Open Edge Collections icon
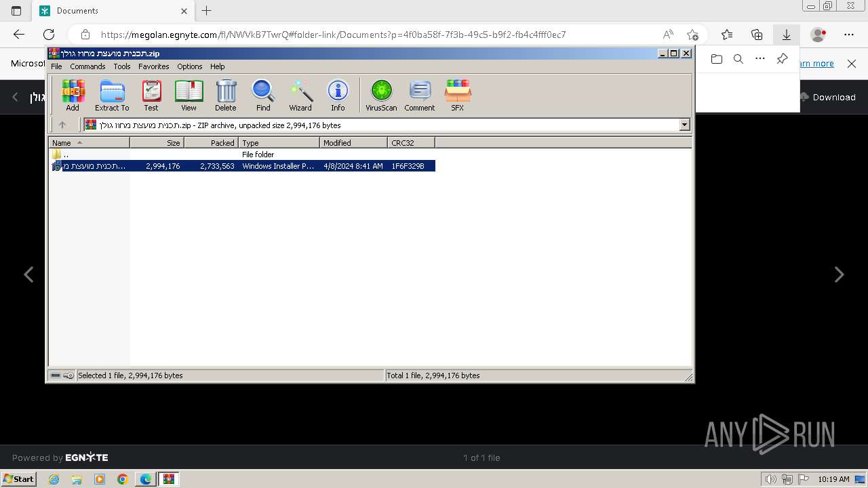The height and width of the screenshot is (488, 868). click(x=757, y=35)
